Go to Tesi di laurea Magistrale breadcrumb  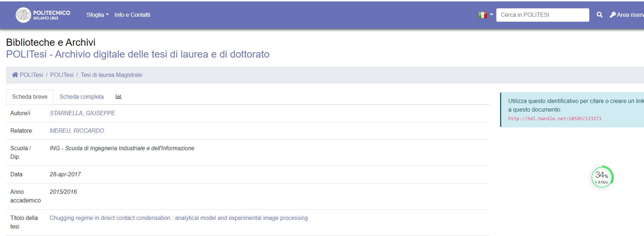pos(111,75)
